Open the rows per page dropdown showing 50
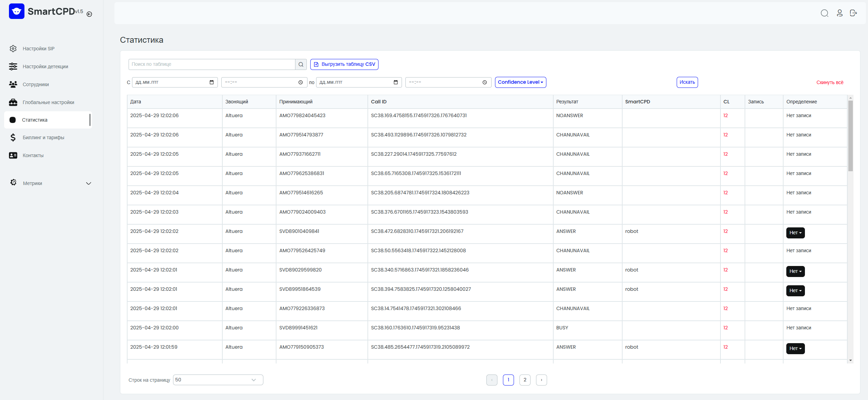Image resolution: width=868 pixels, height=400 pixels. pyautogui.click(x=218, y=380)
